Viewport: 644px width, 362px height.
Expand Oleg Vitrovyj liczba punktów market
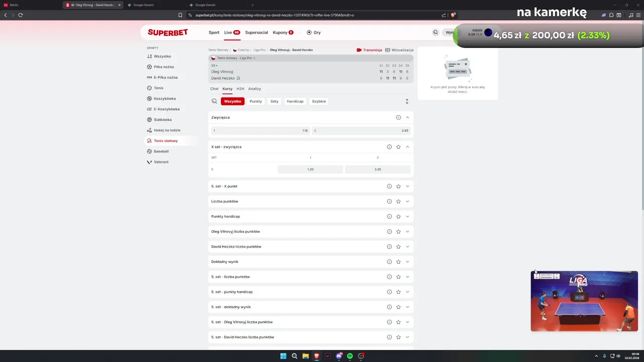click(x=408, y=232)
